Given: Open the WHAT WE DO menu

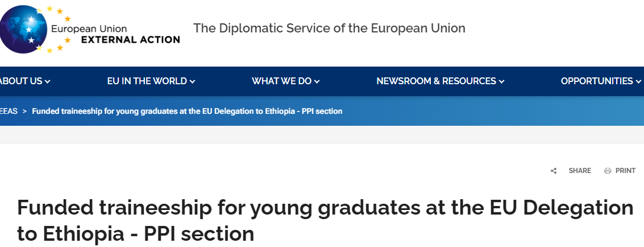Looking at the screenshot, I should pos(281,81).
